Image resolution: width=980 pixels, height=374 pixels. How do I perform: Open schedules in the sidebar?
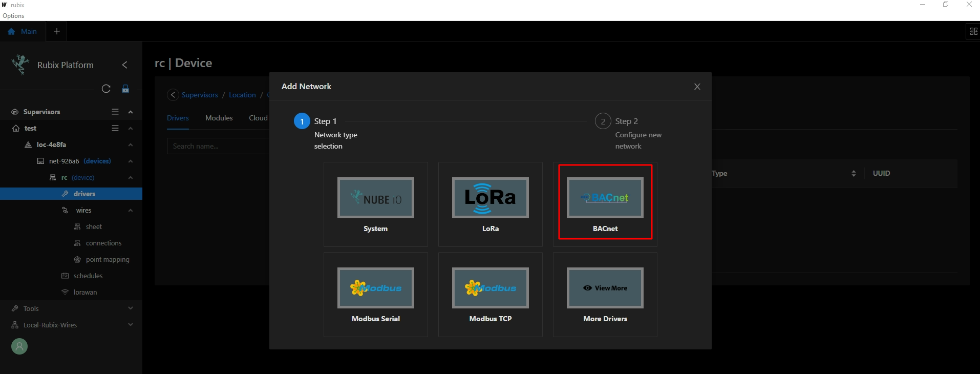(88, 276)
